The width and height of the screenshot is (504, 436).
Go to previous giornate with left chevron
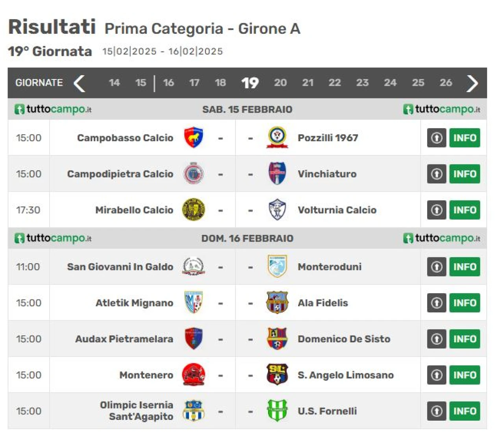click(80, 83)
